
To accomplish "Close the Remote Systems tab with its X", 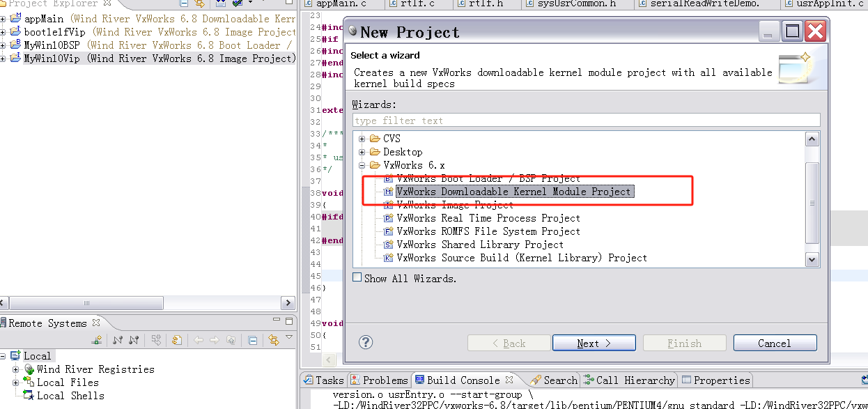I will click(96, 323).
